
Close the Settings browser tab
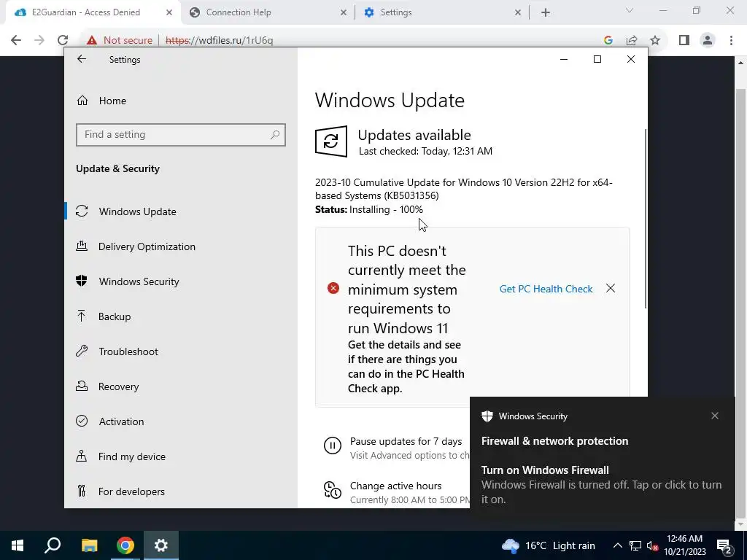point(518,13)
